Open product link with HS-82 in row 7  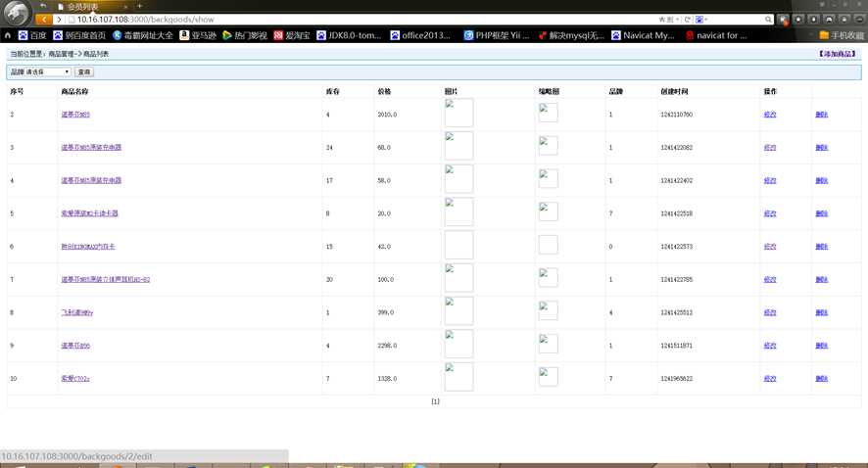coord(105,279)
